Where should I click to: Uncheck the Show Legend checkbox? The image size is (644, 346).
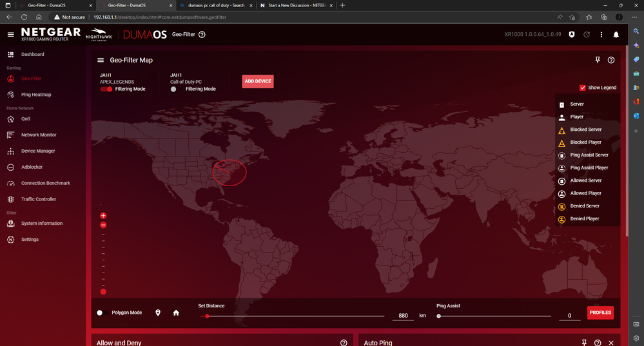(x=582, y=88)
